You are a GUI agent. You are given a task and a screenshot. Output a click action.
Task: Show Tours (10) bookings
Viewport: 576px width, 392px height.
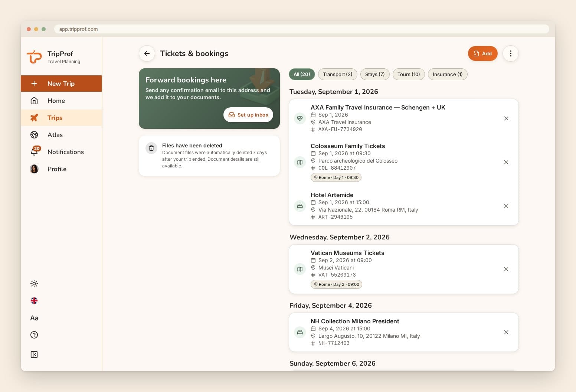click(409, 74)
